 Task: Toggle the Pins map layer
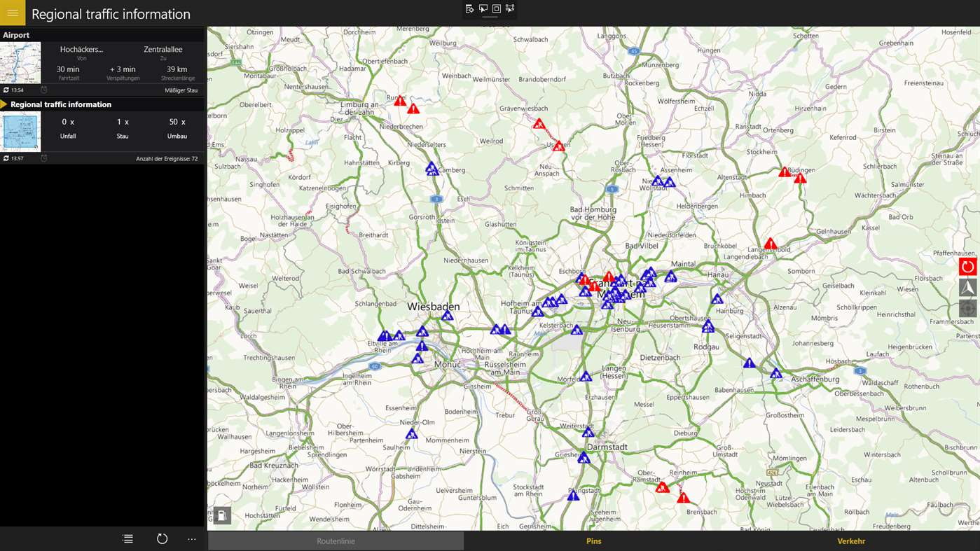pos(593,541)
